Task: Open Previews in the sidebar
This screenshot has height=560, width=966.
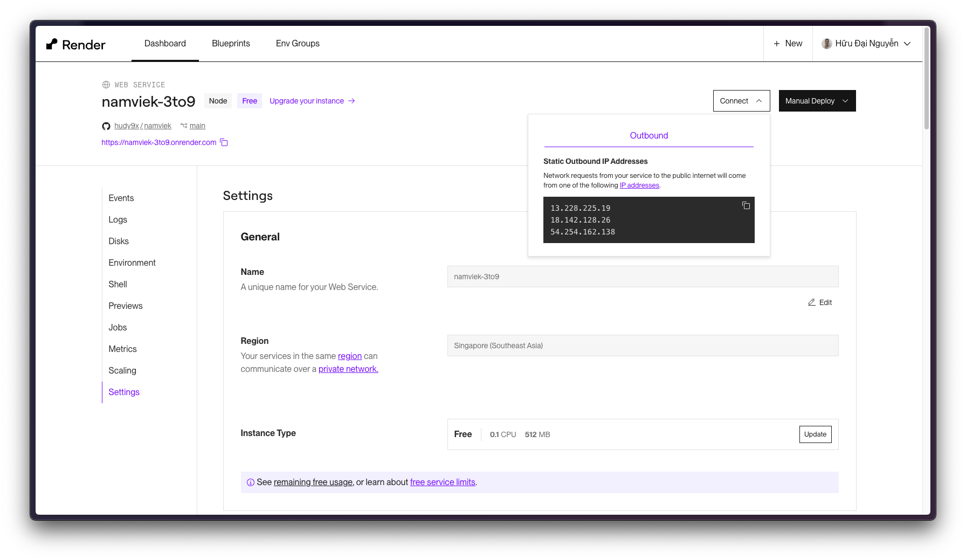Action: (x=126, y=306)
